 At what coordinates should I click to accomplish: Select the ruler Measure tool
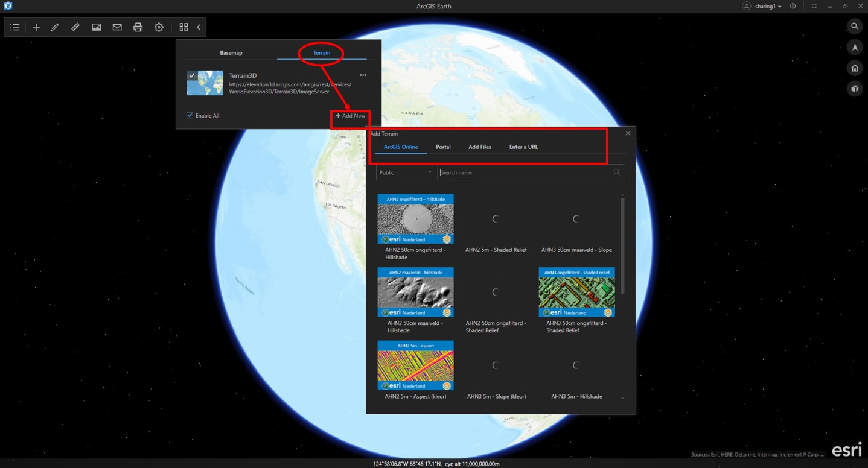click(x=75, y=27)
